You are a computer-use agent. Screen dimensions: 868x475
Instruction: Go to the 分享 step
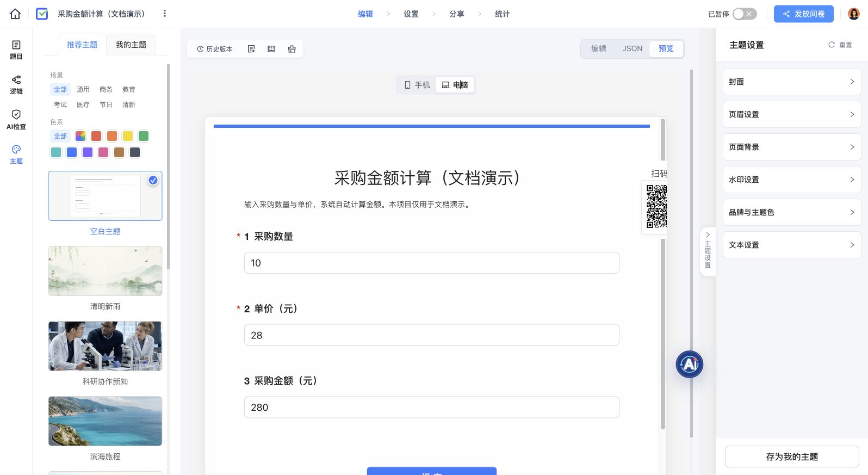click(457, 14)
